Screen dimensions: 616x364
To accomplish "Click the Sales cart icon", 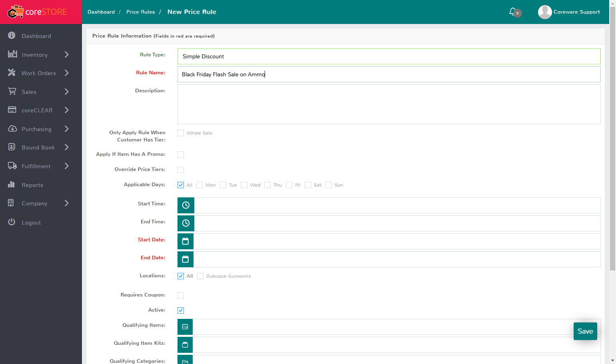I will [x=12, y=91].
